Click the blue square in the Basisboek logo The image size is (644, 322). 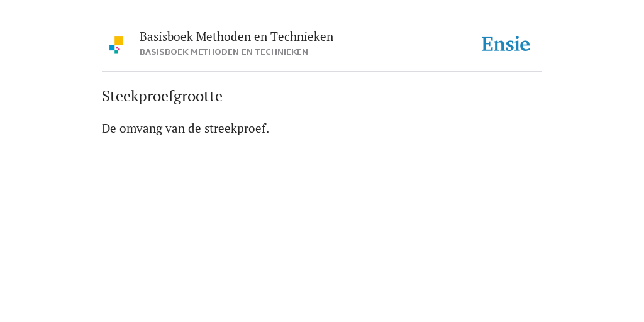pos(112,48)
